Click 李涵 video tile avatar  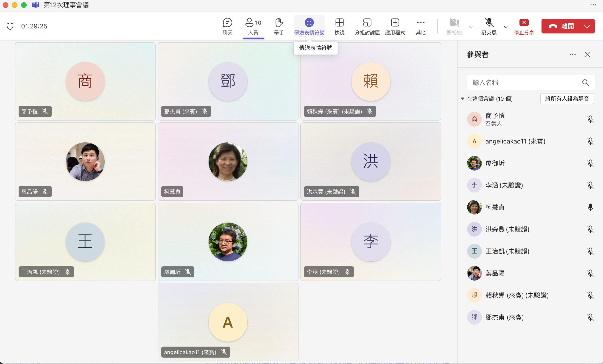371,242
